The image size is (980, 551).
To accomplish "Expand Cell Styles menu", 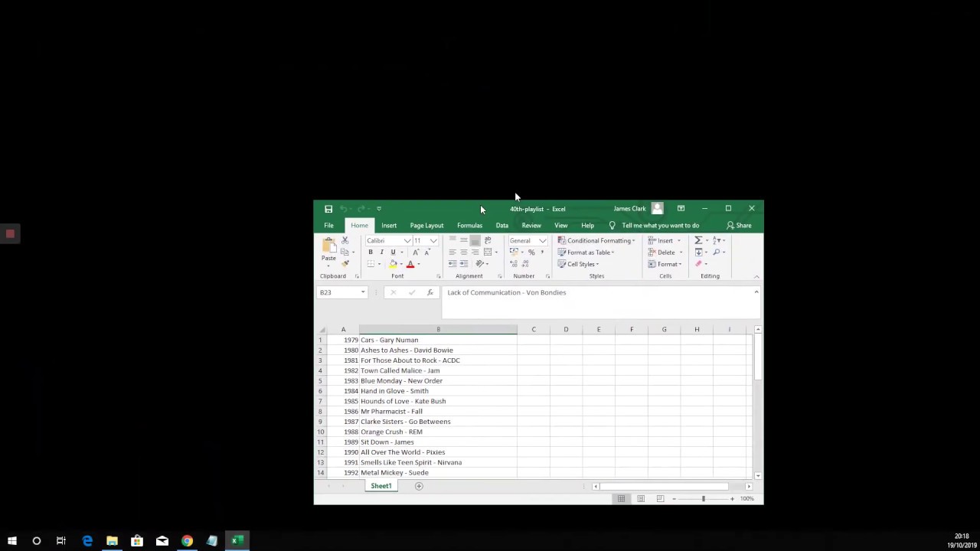I will click(x=578, y=263).
